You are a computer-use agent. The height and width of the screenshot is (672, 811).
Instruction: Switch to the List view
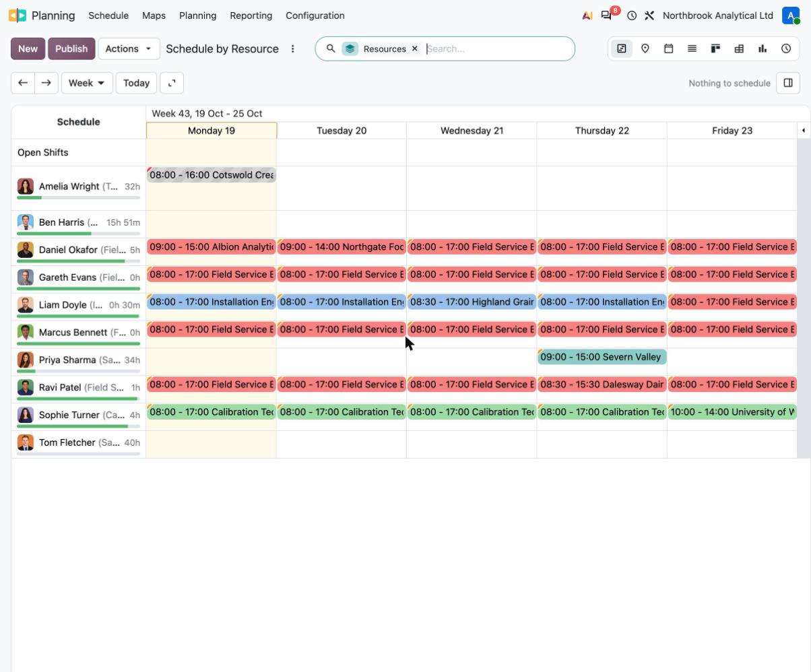[692, 48]
